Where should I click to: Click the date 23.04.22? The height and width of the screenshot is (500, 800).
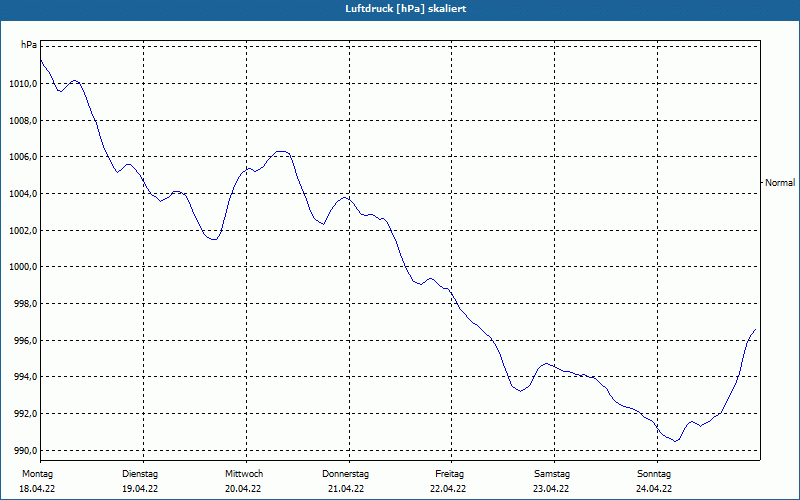tap(551, 489)
